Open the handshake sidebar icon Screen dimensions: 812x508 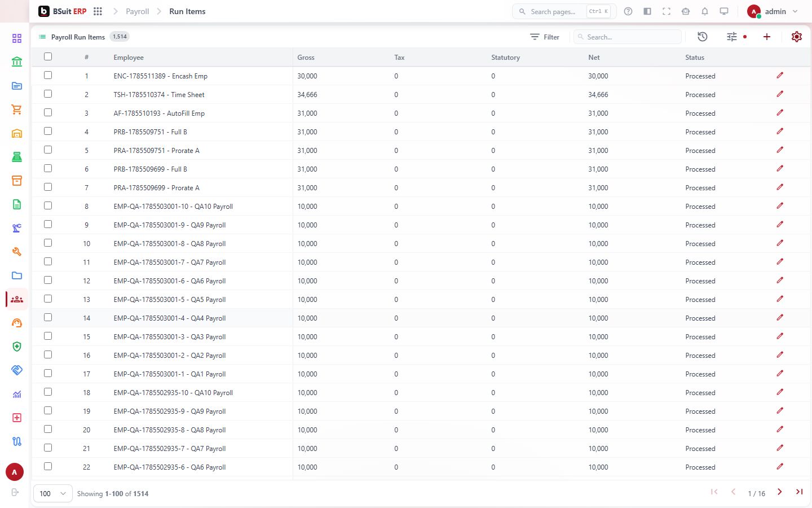tap(17, 370)
